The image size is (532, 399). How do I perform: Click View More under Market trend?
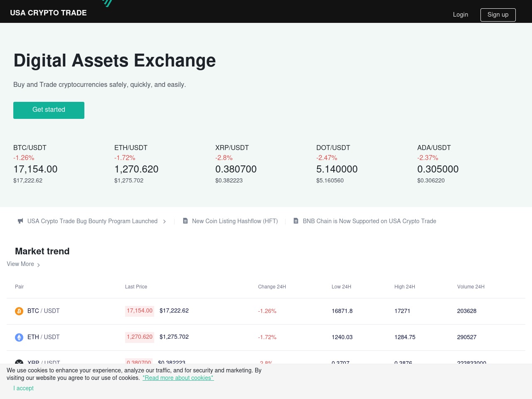pos(20,264)
